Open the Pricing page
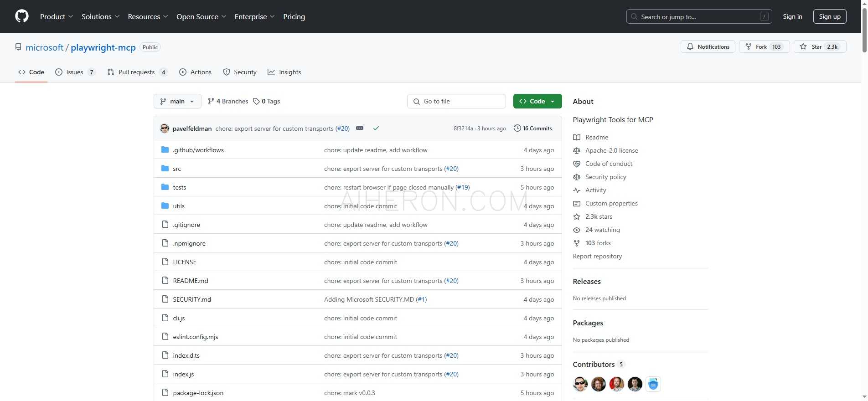 pyautogui.click(x=294, y=16)
